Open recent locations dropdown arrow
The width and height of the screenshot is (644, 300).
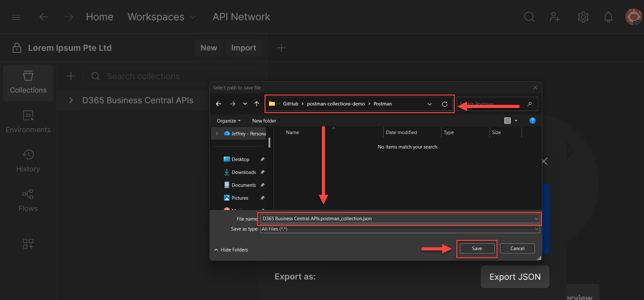tap(245, 104)
